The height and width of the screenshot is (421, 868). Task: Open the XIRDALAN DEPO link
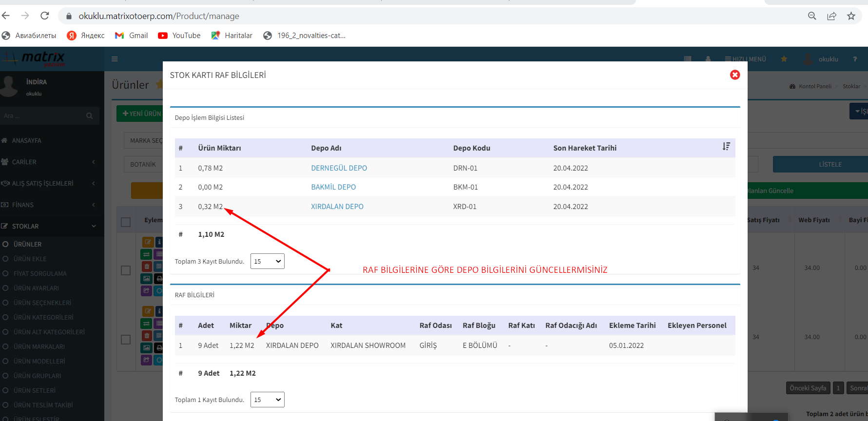pyautogui.click(x=337, y=207)
